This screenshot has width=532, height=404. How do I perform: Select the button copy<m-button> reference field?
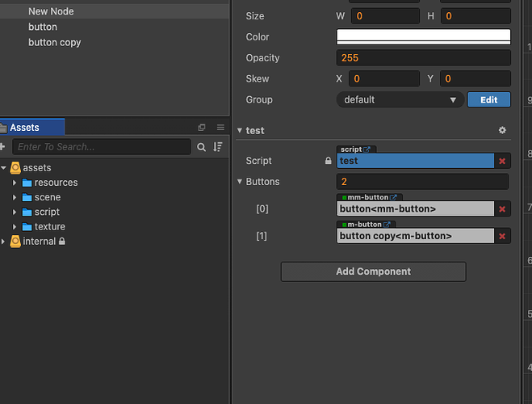point(415,236)
